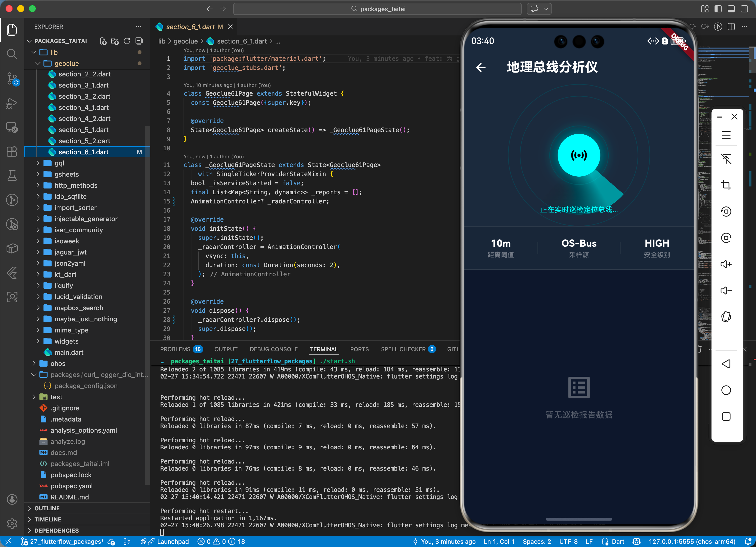Open the Source Control view
Image resolution: width=756 pixels, height=547 pixels.
(12, 79)
